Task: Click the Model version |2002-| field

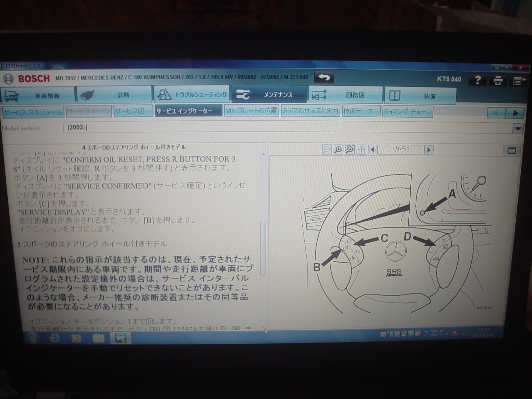Action: click(288, 128)
